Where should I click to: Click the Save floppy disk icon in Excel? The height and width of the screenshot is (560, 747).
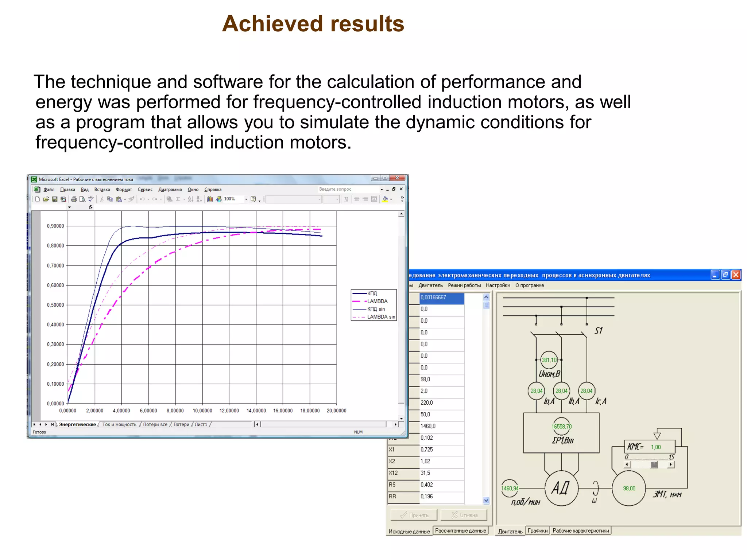[x=55, y=199]
